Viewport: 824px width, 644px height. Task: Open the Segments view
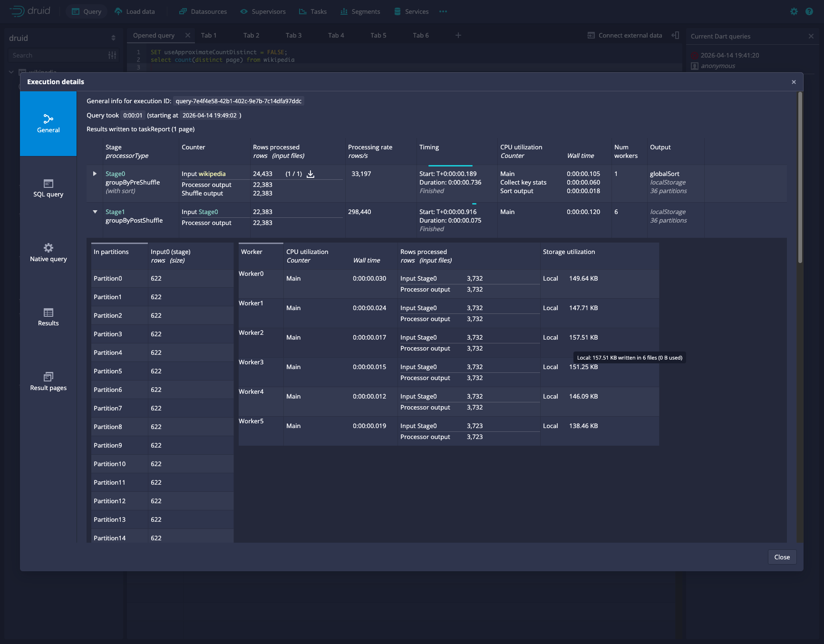pyautogui.click(x=360, y=11)
